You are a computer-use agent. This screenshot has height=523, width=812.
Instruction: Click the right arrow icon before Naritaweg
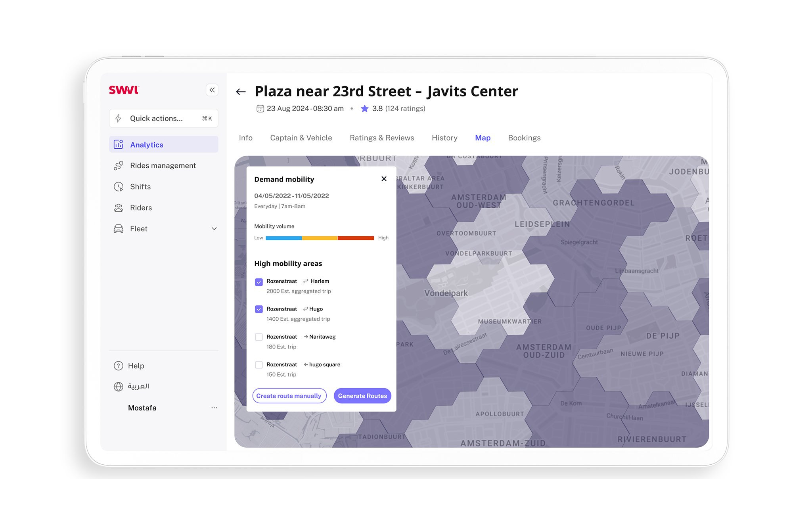306,337
